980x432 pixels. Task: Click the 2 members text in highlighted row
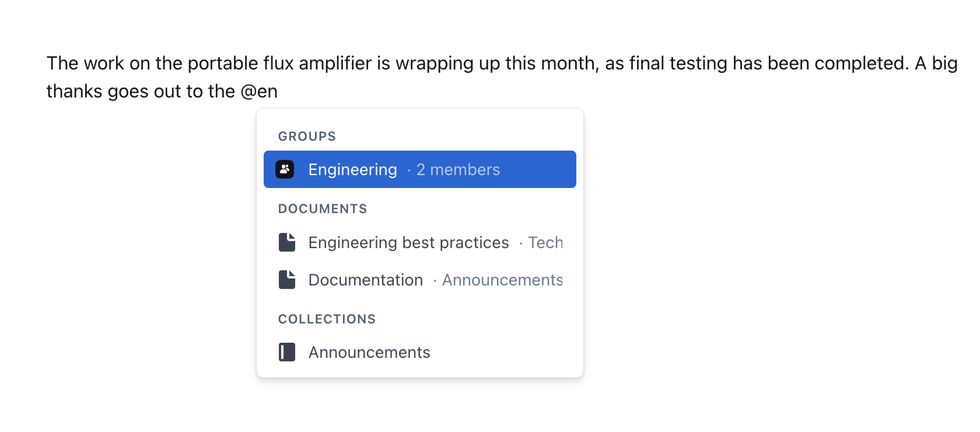pos(458,169)
